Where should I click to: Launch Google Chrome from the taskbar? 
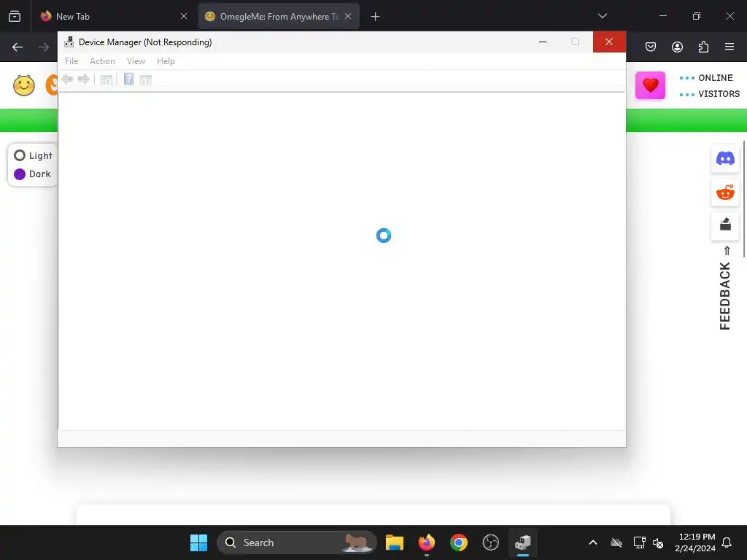point(459,542)
